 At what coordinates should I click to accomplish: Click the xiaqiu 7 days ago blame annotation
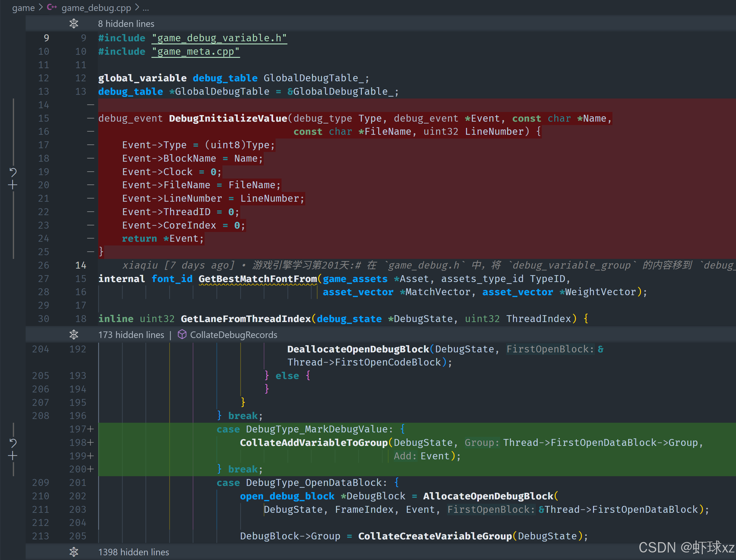coord(178,265)
